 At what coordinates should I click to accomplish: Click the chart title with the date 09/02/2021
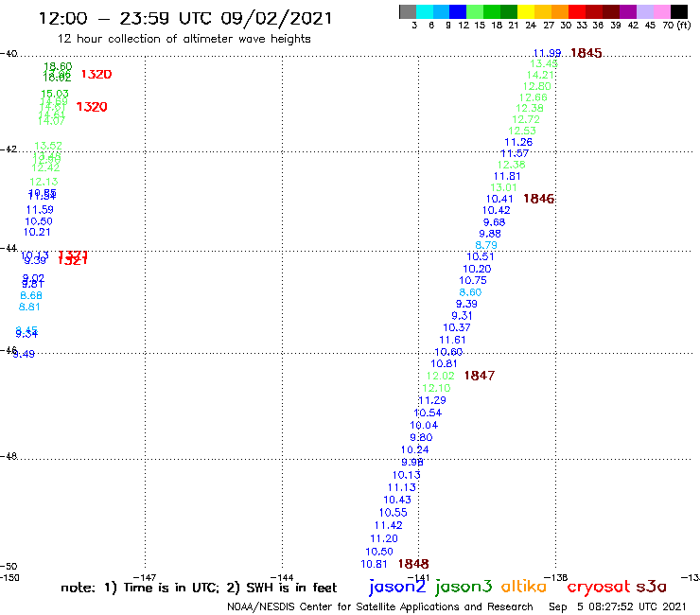click(185, 19)
